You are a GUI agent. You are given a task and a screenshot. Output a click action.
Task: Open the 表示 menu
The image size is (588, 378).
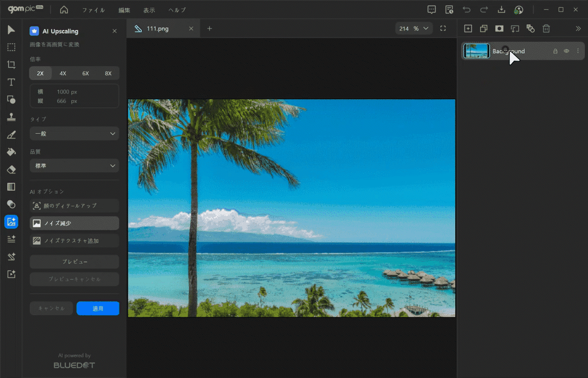[149, 10]
